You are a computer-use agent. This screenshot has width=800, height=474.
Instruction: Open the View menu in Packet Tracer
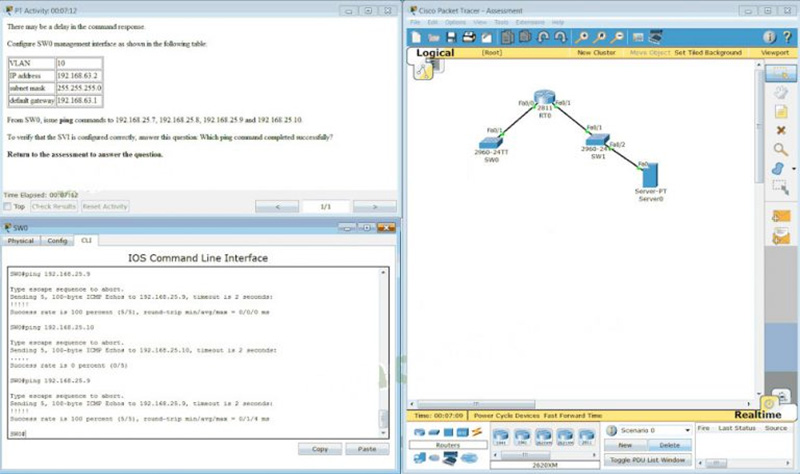pos(480,22)
